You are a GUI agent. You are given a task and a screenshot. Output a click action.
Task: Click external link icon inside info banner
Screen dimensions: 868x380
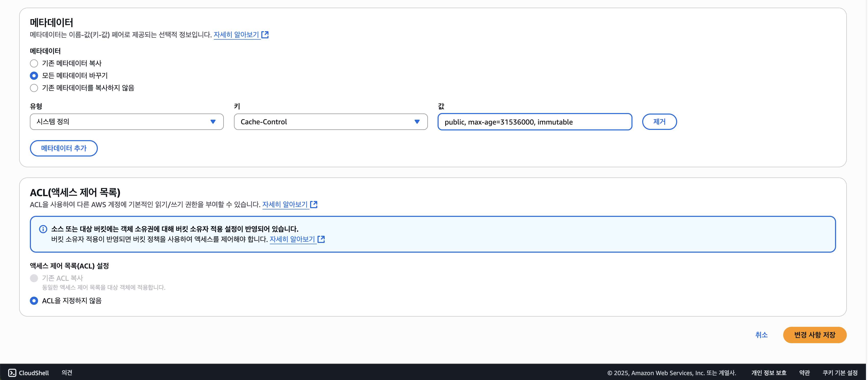321,239
